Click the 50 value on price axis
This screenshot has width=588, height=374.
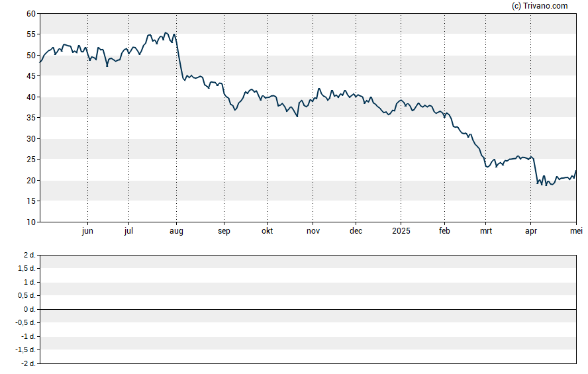point(31,56)
